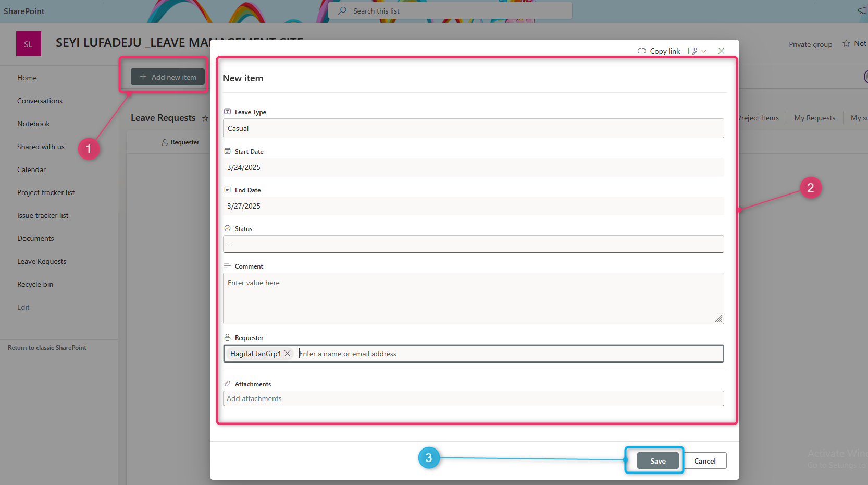
Task: Click the Search this list box
Action: coord(450,11)
